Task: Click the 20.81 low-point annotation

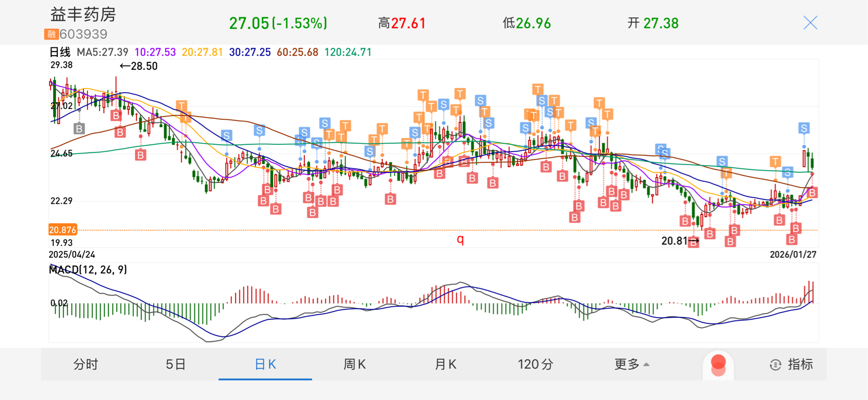Action: coord(680,241)
